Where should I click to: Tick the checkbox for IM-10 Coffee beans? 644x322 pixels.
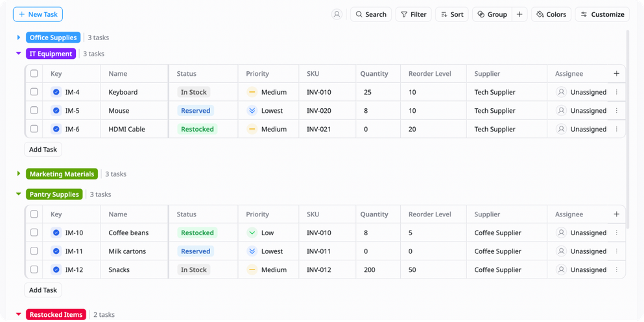click(x=34, y=233)
